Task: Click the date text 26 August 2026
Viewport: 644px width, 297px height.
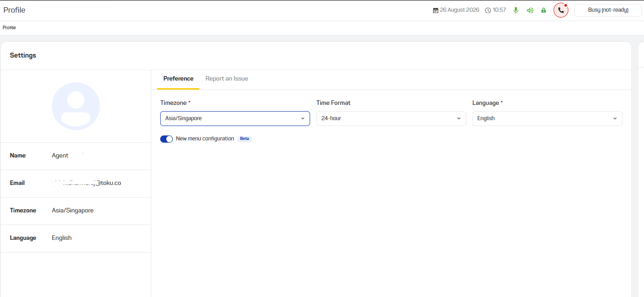Action: tap(459, 10)
